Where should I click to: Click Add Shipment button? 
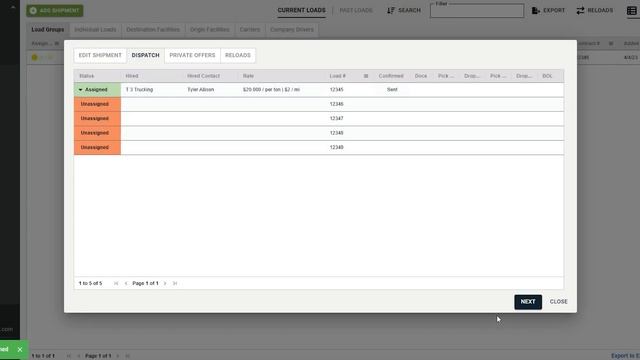click(x=55, y=11)
